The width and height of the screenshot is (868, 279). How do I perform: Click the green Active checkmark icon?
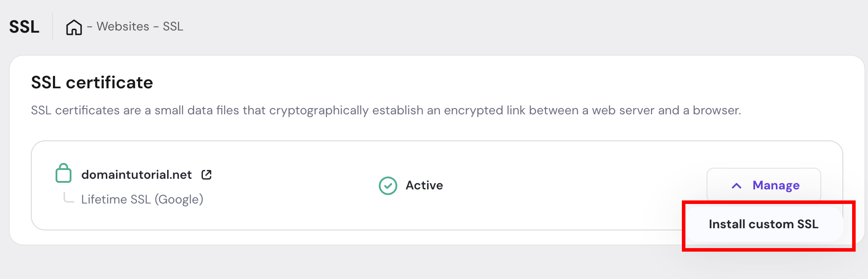(388, 186)
